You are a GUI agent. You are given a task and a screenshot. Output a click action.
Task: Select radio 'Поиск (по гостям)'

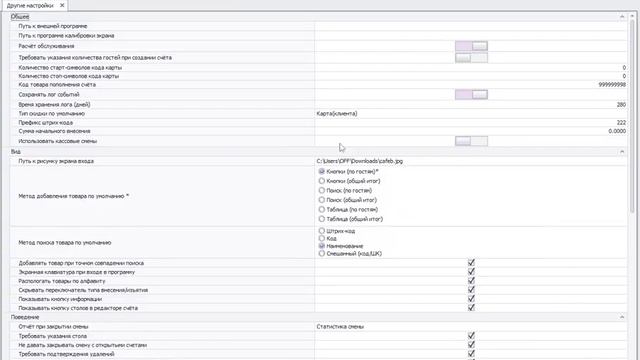pyautogui.click(x=322, y=190)
